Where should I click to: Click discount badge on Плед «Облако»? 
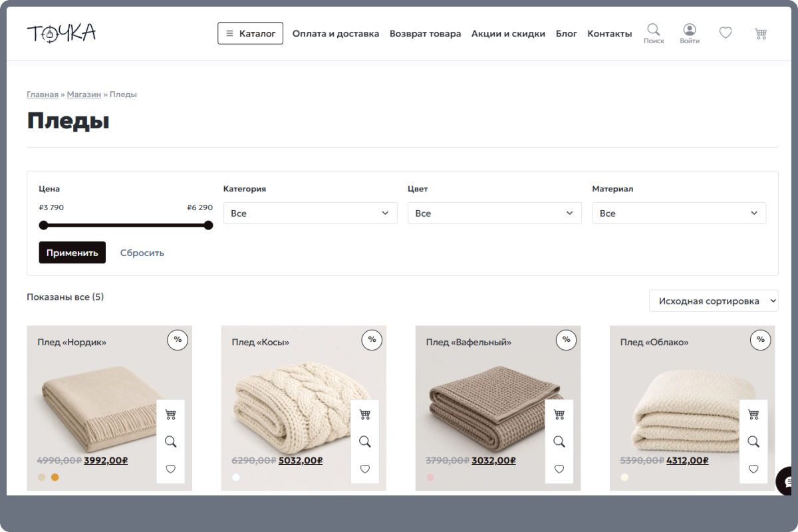[x=760, y=340]
